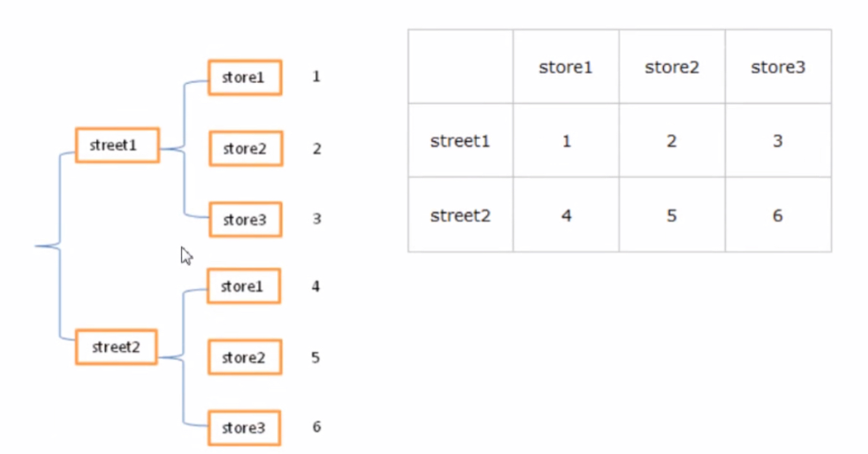Screen dimensions: 868x454
Task: Click the store2 column header in table
Action: point(672,67)
